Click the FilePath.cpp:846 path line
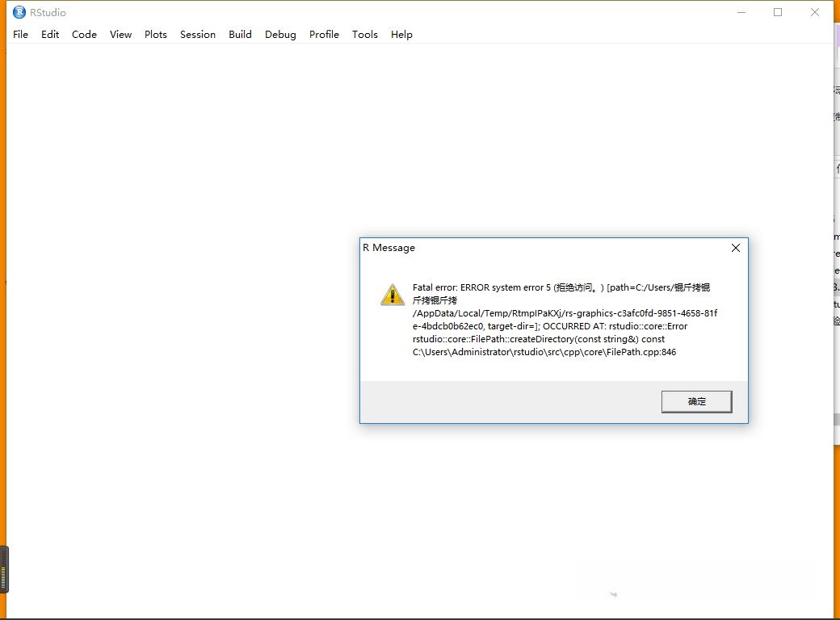Viewport: 840px width, 620px height. click(544, 352)
